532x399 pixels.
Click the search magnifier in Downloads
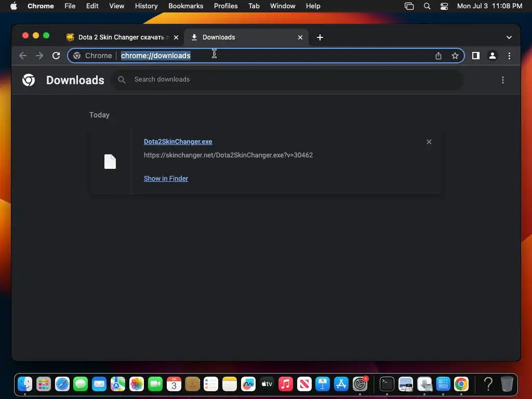[122, 79]
